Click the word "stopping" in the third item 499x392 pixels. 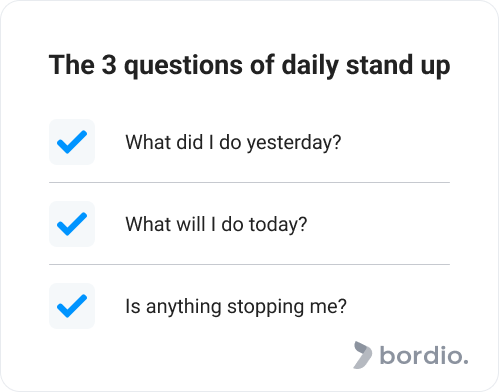265,307
